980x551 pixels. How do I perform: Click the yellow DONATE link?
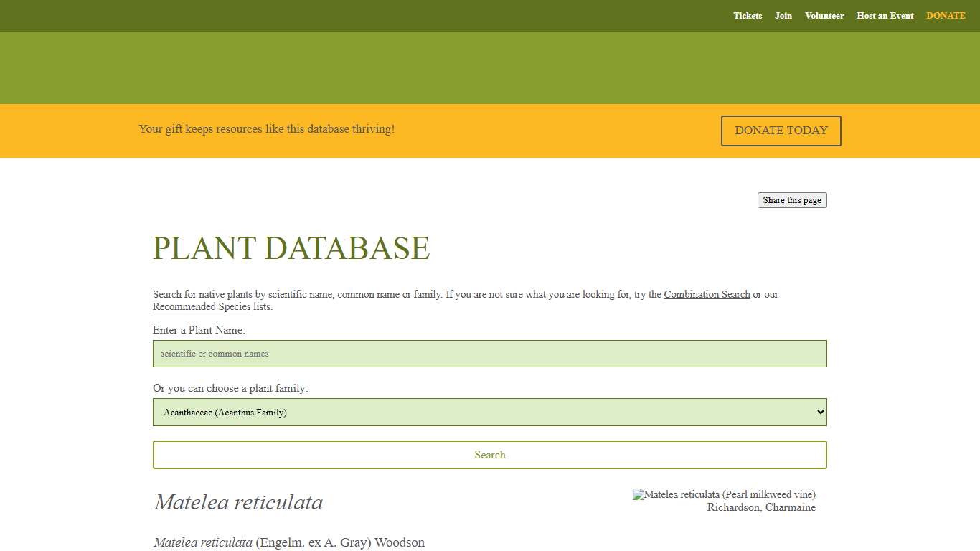point(945,16)
